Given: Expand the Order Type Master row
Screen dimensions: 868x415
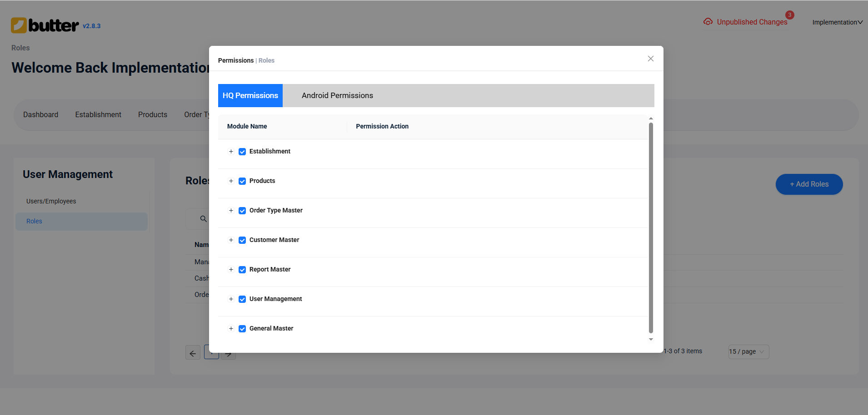Looking at the screenshot, I should (x=231, y=211).
